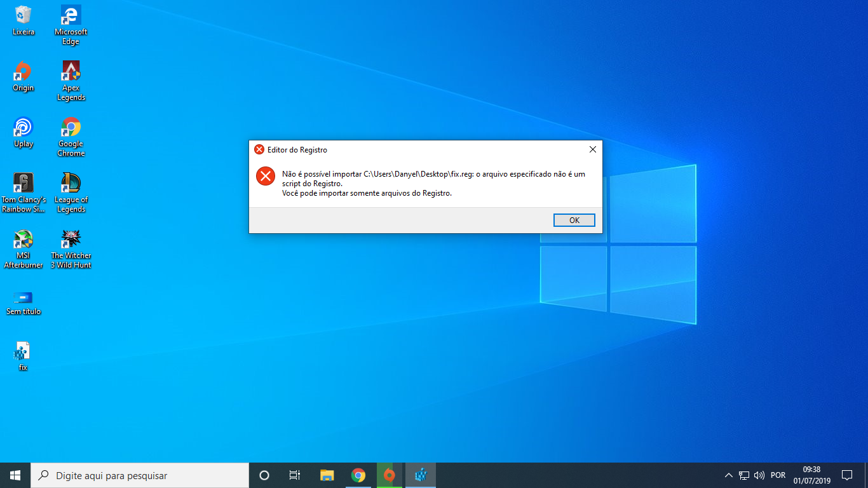The width and height of the screenshot is (868, 488).
Task: Close the Editor do Registro error dialog
Action: pyautogui.click(x=593, y=149)
